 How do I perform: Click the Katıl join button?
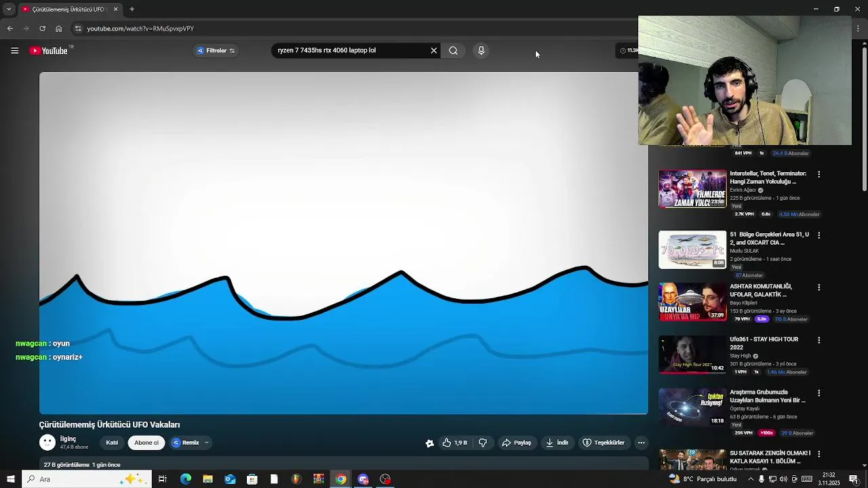[112, 443]
